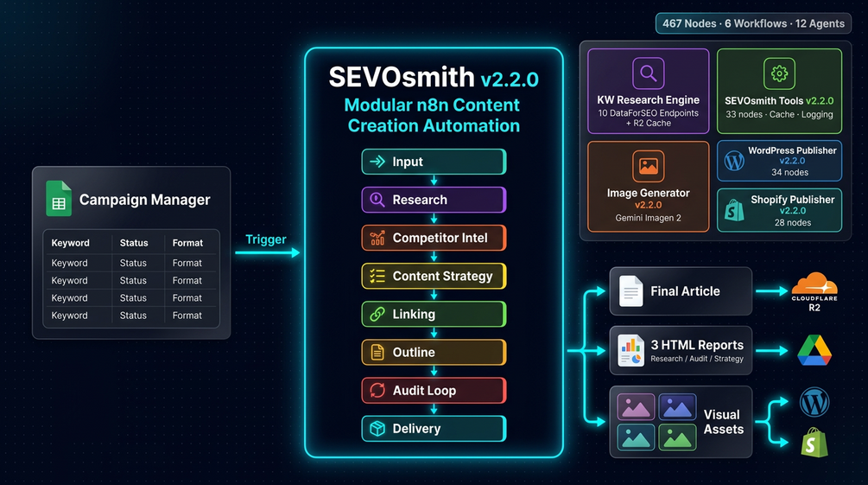
Task: Click the Delivery stage box
Action: tap(434, 429)
